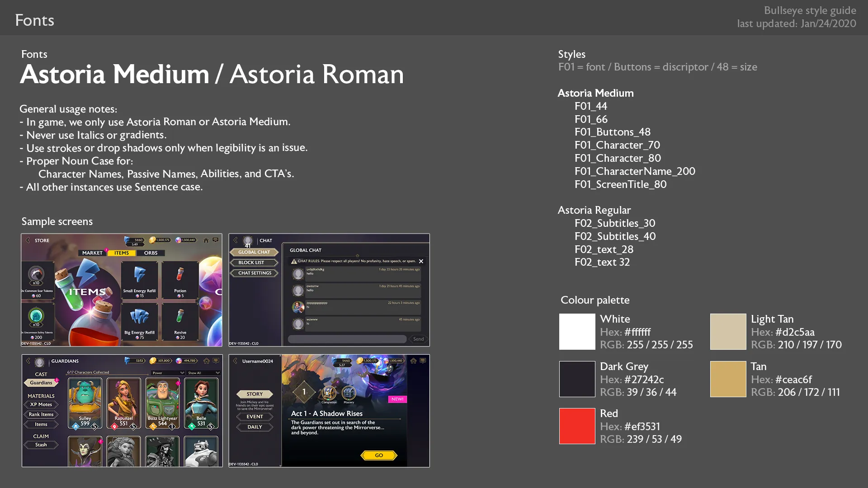Select Guardians under Cast
868x488 pixels.
tap(41, 383)
